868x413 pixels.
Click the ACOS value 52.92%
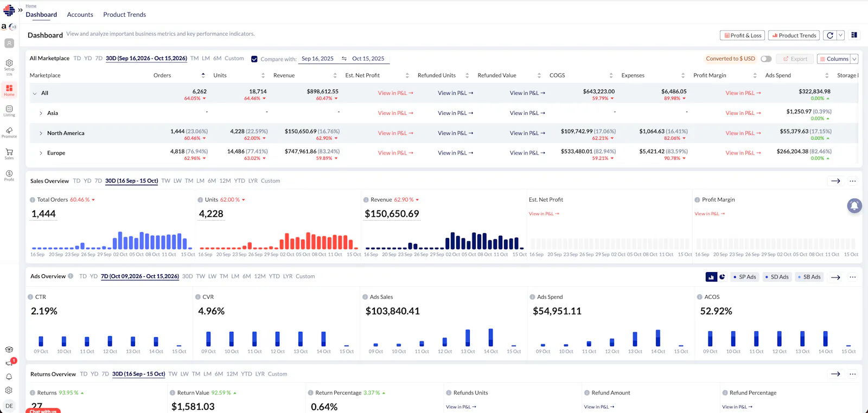click(x=716, y=312)
